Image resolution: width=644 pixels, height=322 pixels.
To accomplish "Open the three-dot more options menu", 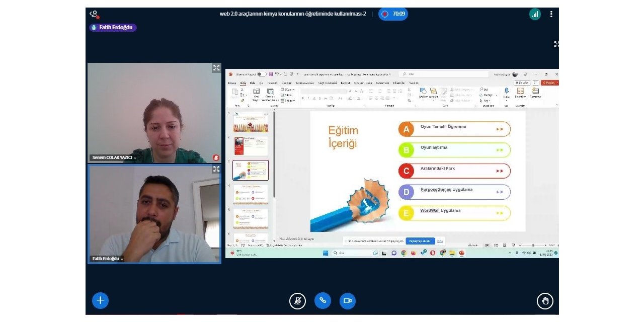I will 551,14.
